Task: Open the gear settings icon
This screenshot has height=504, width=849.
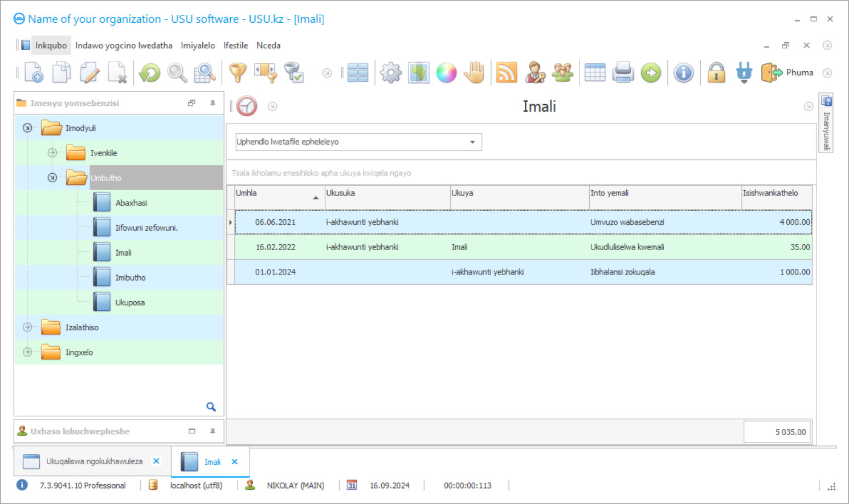Action: (x=391, y=73)
